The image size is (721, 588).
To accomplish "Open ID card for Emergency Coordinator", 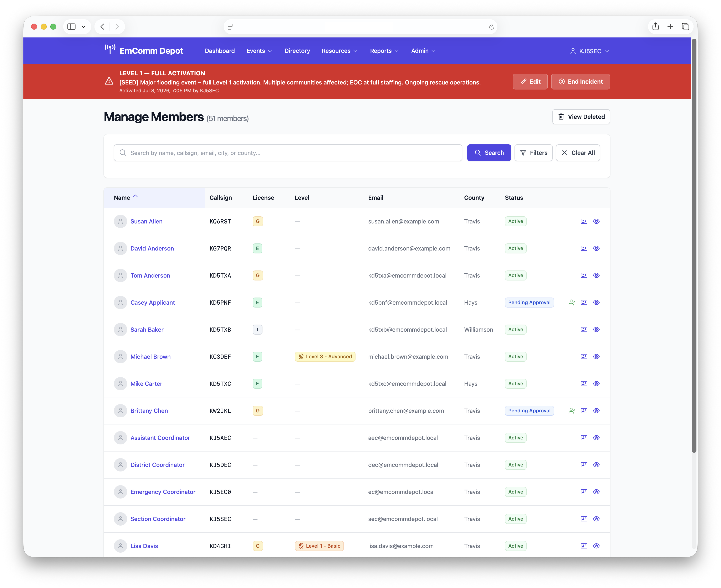I will click(x=584, y=492).
